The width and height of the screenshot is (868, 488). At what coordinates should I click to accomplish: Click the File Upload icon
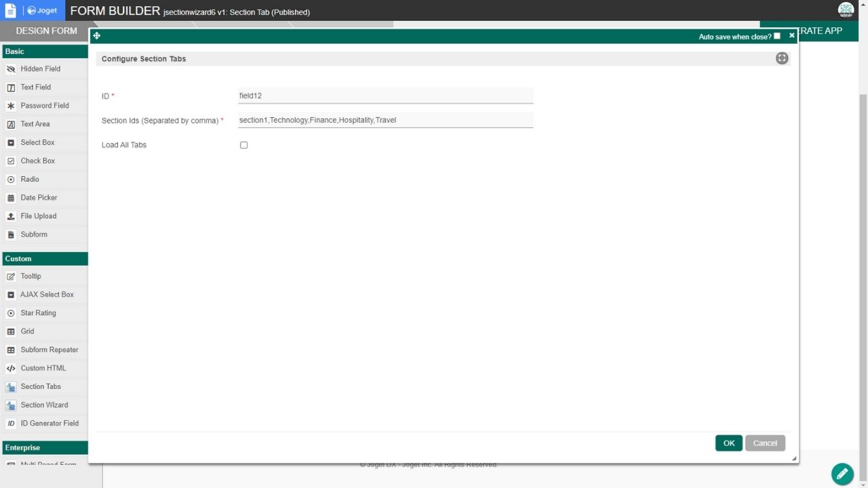(x=11, y=216)
